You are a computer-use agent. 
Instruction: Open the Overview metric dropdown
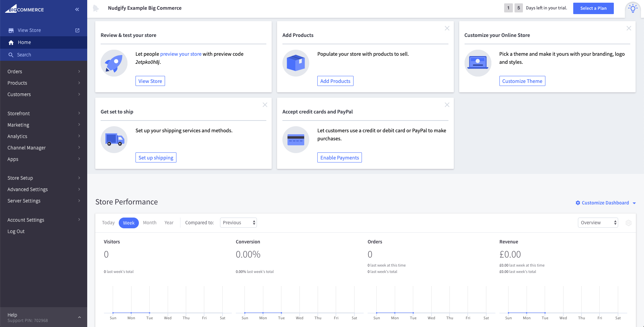coord(597,222)
